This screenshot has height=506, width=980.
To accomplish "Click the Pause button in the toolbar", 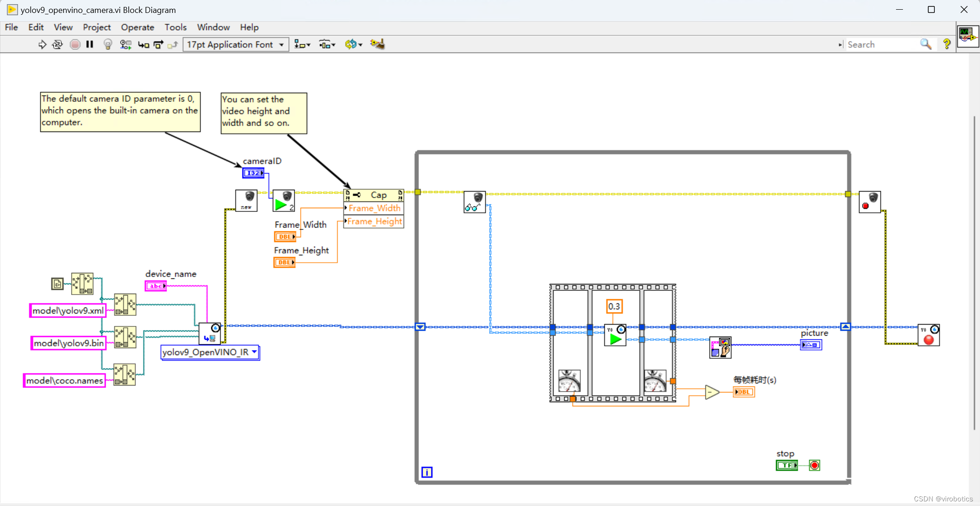I will [x=90, y=44].
